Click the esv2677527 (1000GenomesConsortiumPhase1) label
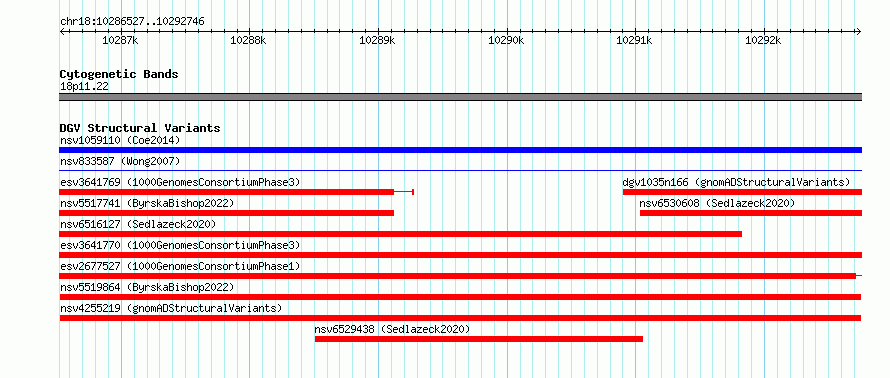 [x=180, y=266]
